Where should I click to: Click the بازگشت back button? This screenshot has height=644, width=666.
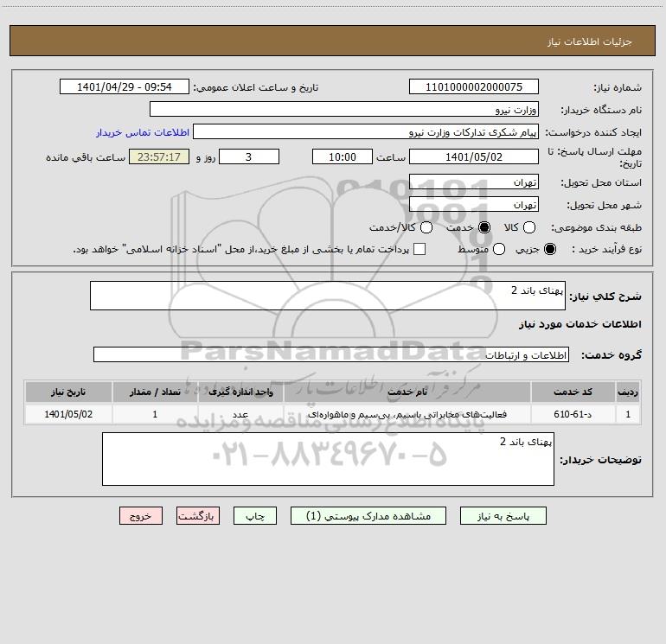click(198, 516)
